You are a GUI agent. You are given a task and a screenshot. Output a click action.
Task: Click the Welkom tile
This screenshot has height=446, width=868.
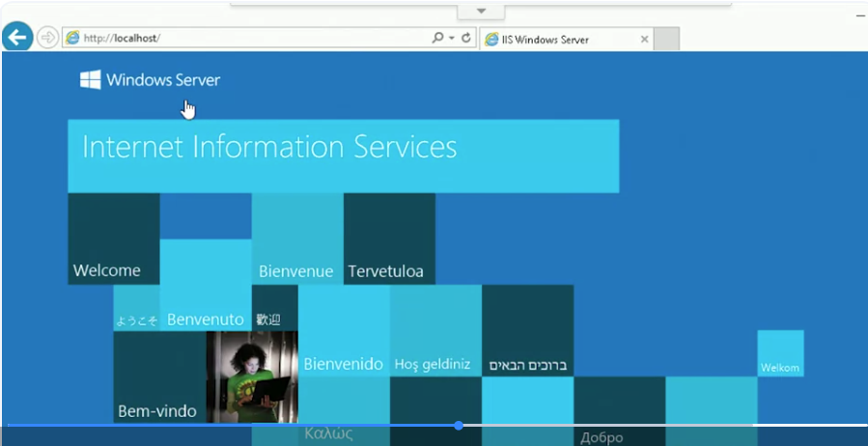[780, 353]
